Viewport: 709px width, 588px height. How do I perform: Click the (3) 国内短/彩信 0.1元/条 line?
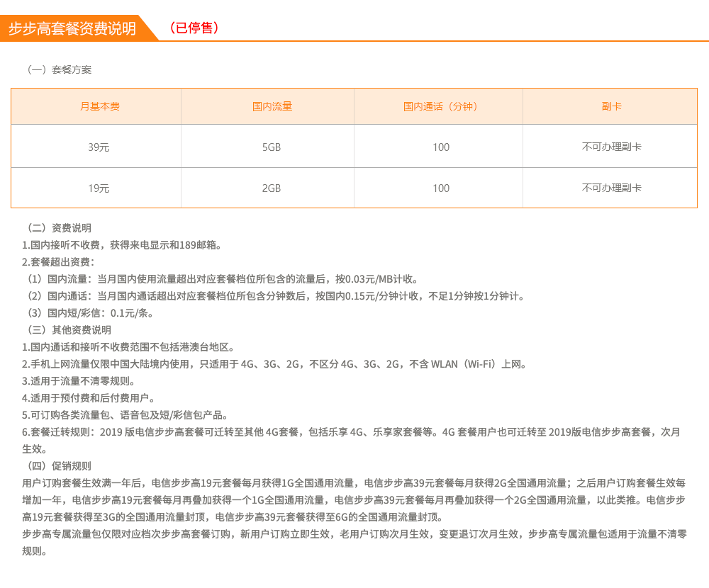point(90,312)
